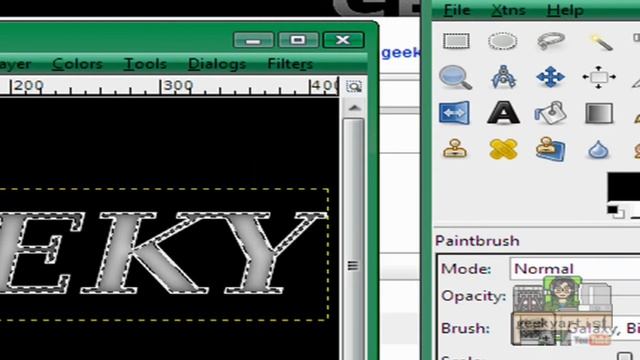
Task: Close the image window
Action: coord(343,40)
